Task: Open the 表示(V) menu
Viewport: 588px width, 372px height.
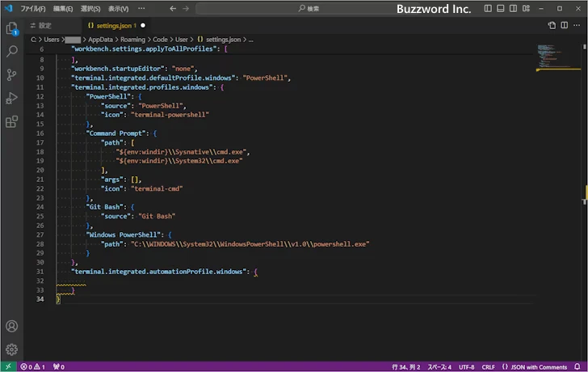Action: (118, 8)
